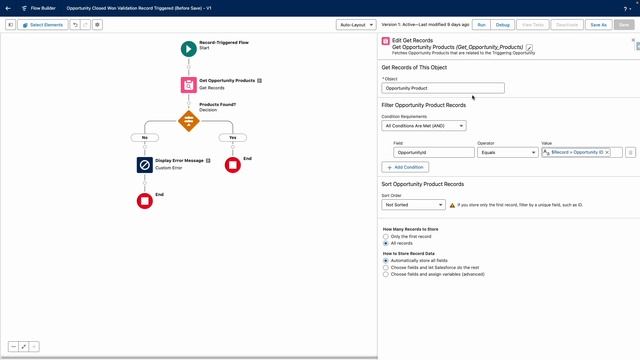Click the Object field showing Opportunity Product
This screenshot has height=360, width=640.
click(443, 88)
